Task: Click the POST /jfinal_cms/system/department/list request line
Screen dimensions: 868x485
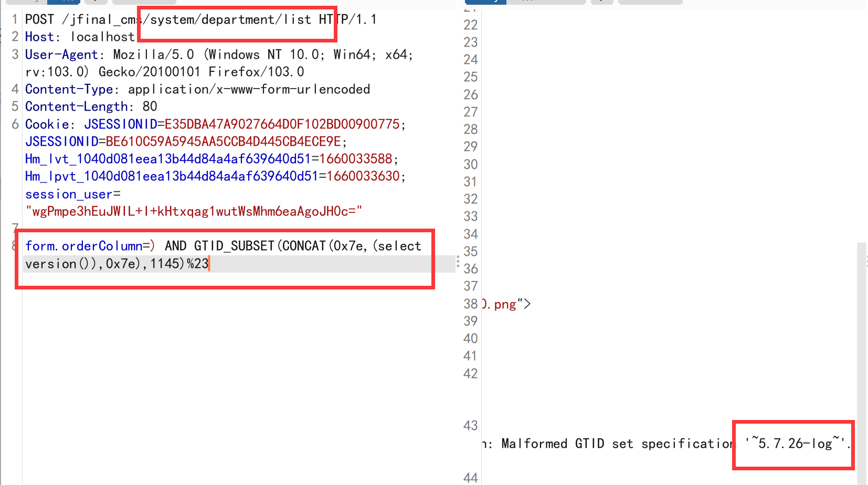Action: [x=200, y=20]
